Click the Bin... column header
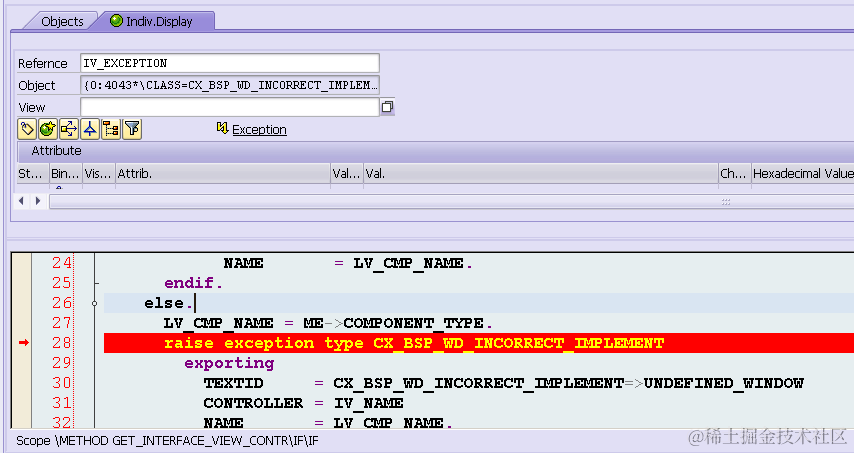The width and height of the screenshot is (854, 453). [66, 174]
